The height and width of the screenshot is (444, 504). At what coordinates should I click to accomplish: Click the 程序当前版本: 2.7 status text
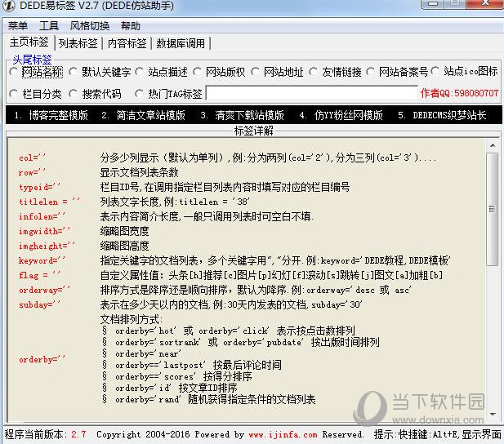point(45,435)
